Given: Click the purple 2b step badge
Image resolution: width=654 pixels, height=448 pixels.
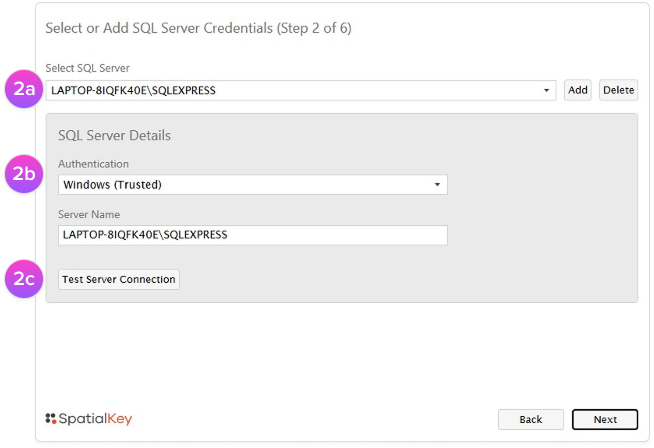Looking at the screenshot, I should click(24, 174).
